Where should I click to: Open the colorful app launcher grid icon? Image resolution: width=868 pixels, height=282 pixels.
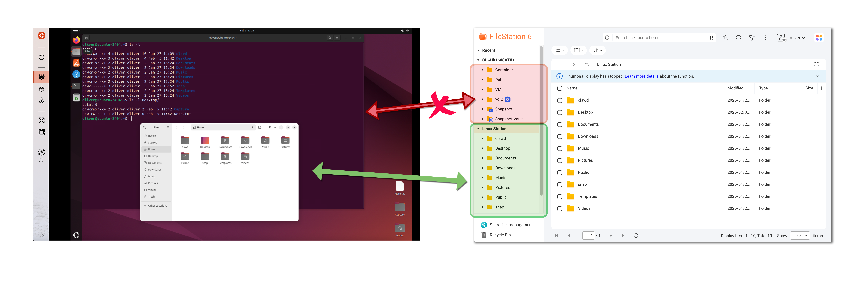click(x=819, y=38)
